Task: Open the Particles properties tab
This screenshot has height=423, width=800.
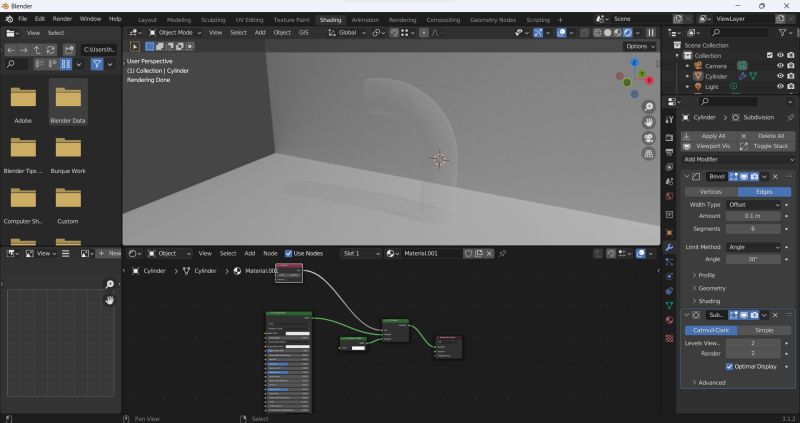Action: pos(669,262)
